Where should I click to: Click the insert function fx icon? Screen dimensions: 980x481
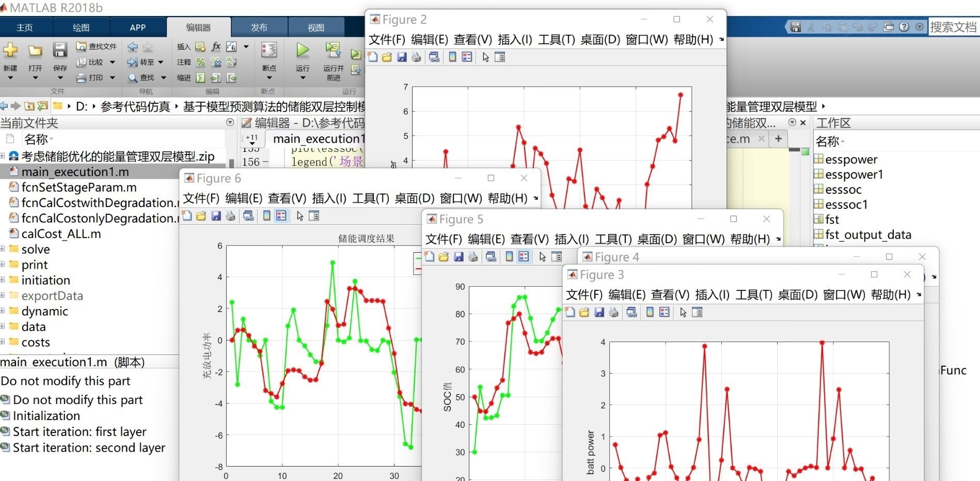click(x=216, y=46)
